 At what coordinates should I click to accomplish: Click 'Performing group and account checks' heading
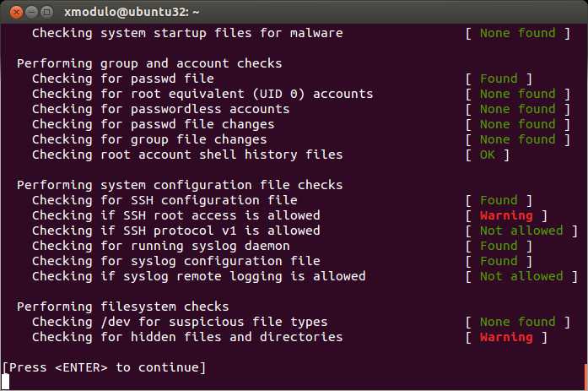click(149, 64)
